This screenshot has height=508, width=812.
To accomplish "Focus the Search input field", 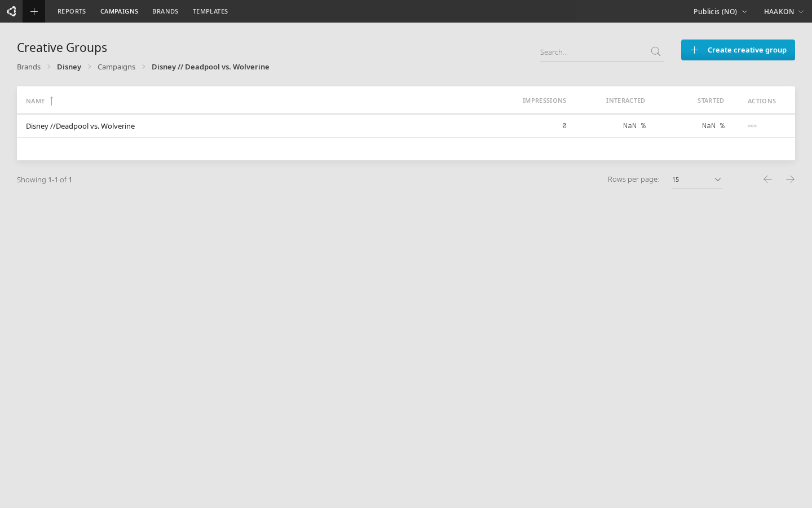I will [x=592, y=52].
